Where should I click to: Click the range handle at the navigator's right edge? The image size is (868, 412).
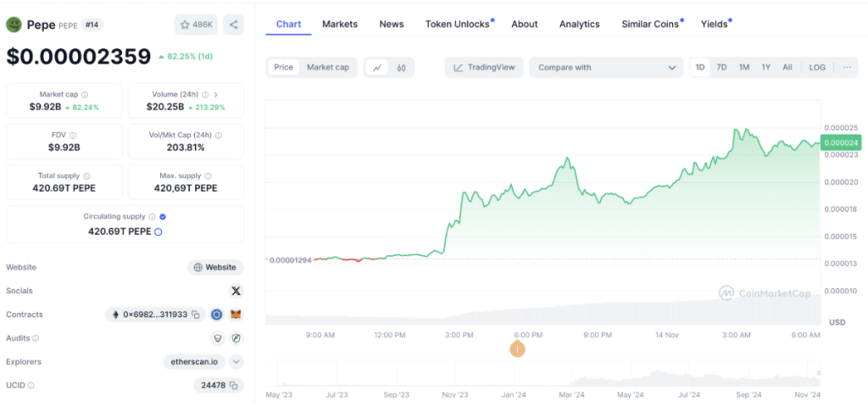(819, 373)
